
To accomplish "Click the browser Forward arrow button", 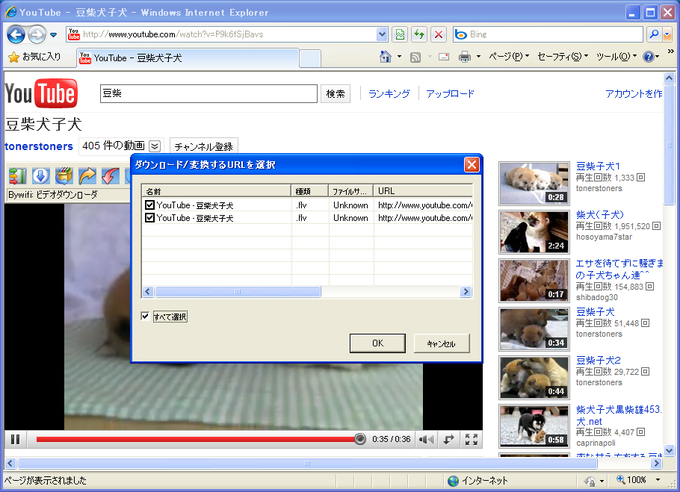I will (37, 34).
